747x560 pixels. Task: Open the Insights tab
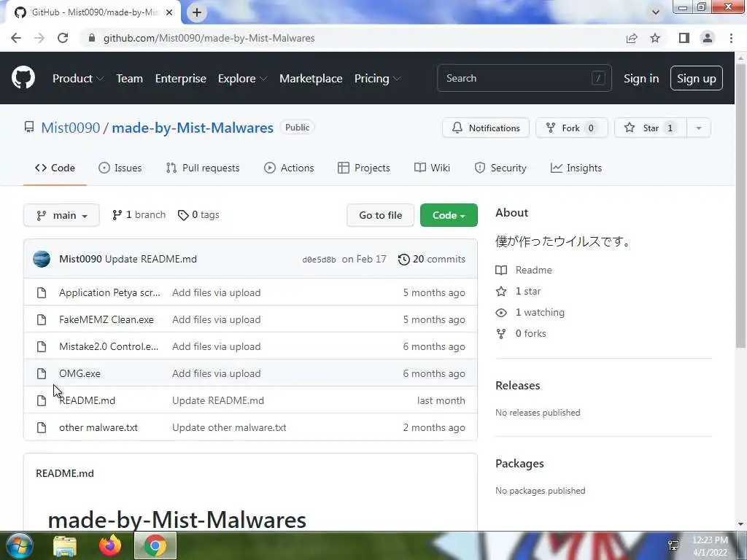coord(576,168)
